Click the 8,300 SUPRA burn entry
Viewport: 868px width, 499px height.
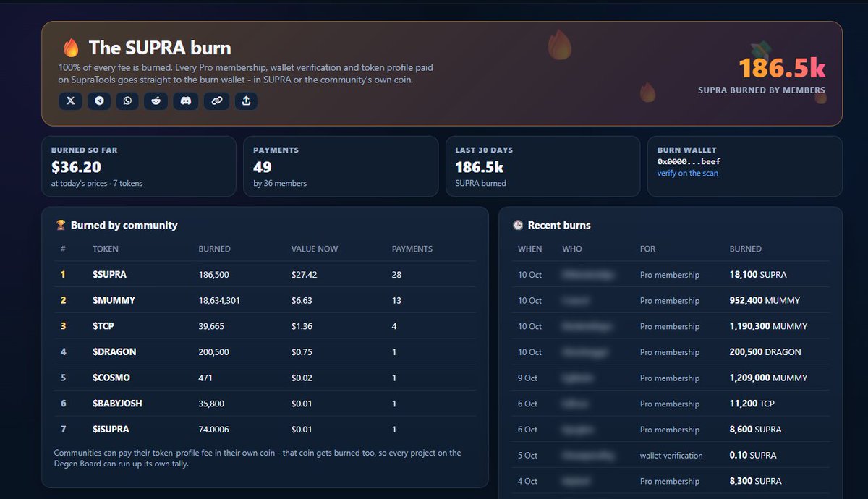(x=756, y=481)
